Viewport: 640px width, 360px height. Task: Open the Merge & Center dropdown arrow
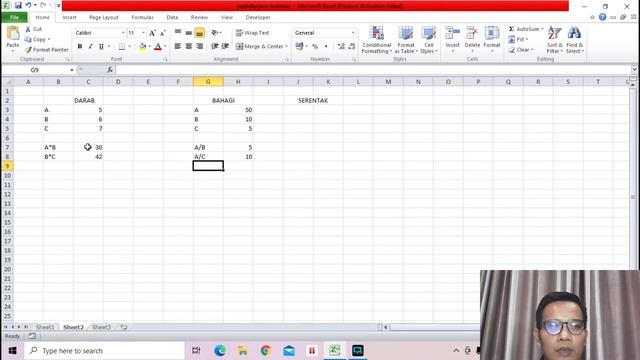[x=287, y=47]
